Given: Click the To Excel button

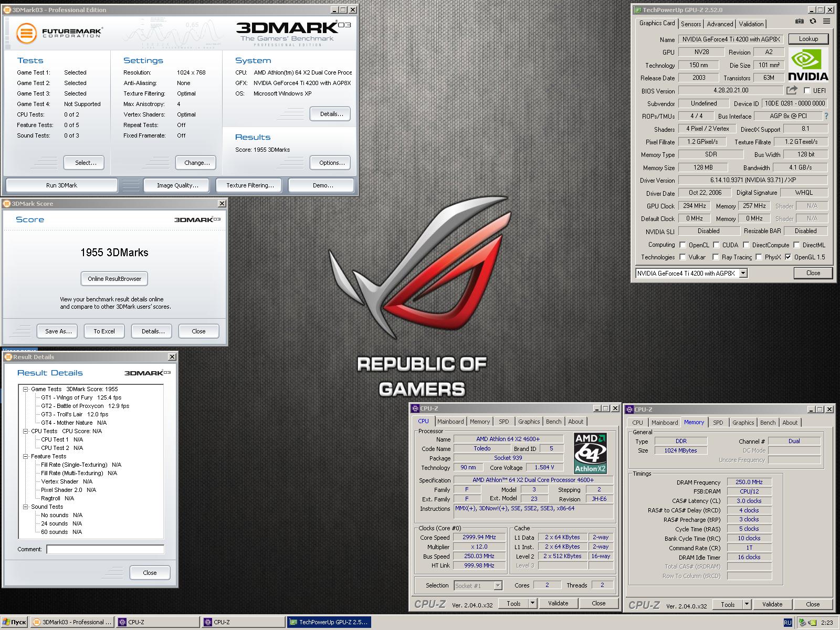Looking at the screenshot, I should (104, 331).
